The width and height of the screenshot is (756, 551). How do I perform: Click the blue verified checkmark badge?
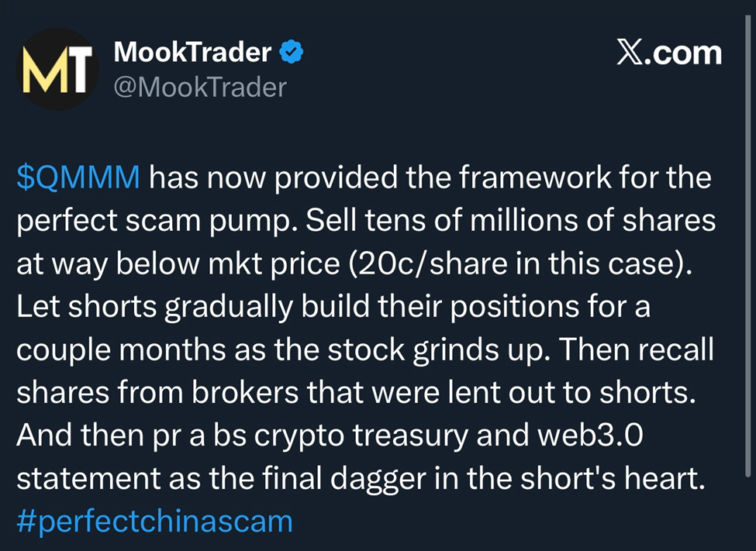[291, 53]
